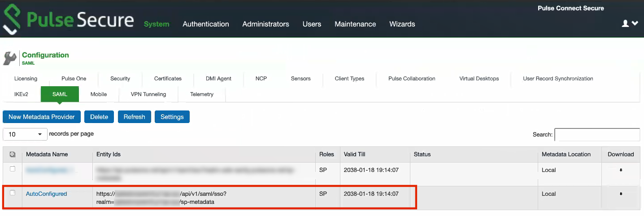Click the SP role in AutoConfigured row

tap(323, 194)
